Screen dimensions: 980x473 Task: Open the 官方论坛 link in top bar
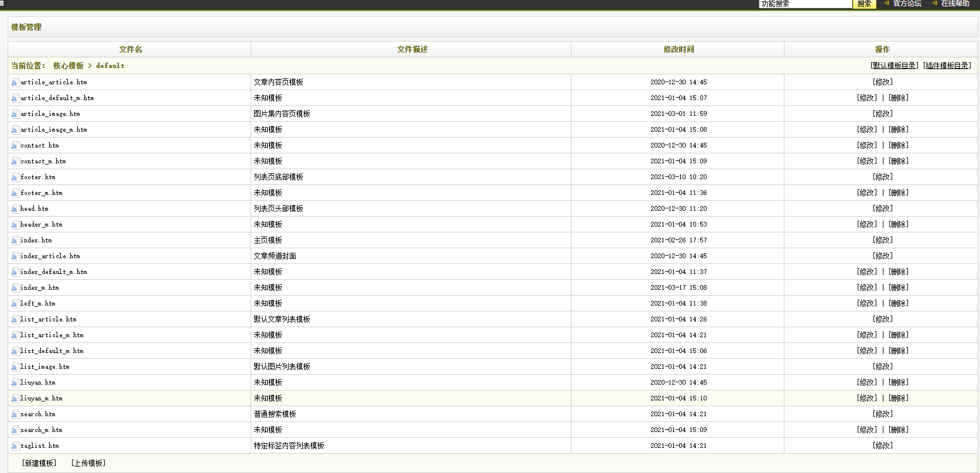pyautogui.click(x=907, y=4)
